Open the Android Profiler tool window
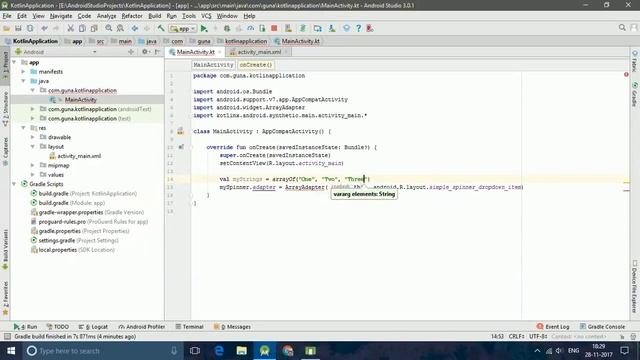The height and width of the screenshot is (360, 640). pos(142,327)
